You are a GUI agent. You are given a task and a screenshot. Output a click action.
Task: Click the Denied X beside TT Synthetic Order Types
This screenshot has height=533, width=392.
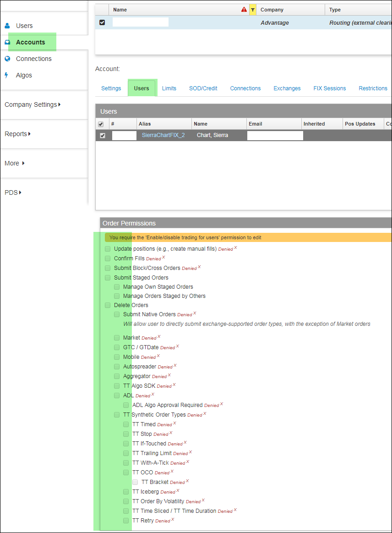(x=196, y=415)
